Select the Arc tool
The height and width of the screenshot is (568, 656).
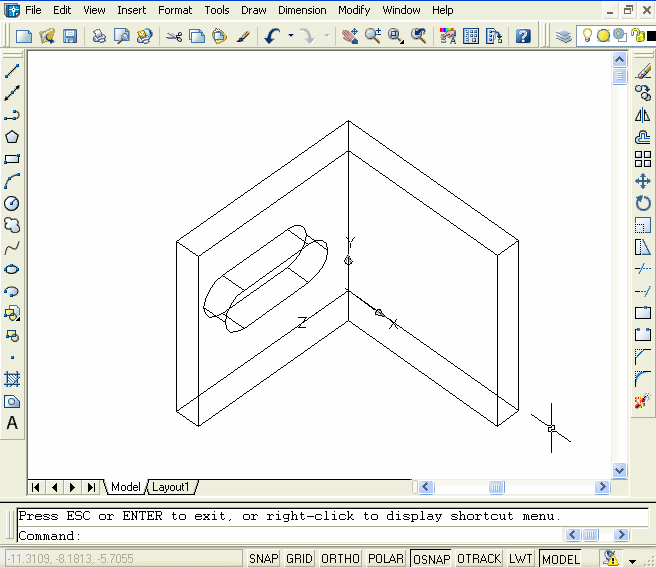pyautogui.click(x=12, y=182)
